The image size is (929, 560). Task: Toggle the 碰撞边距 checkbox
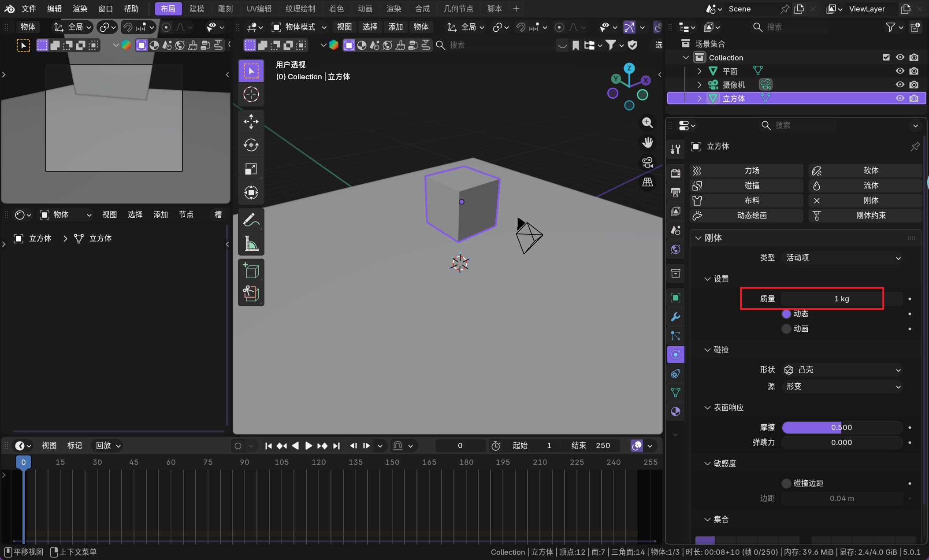tap(786, 483)
